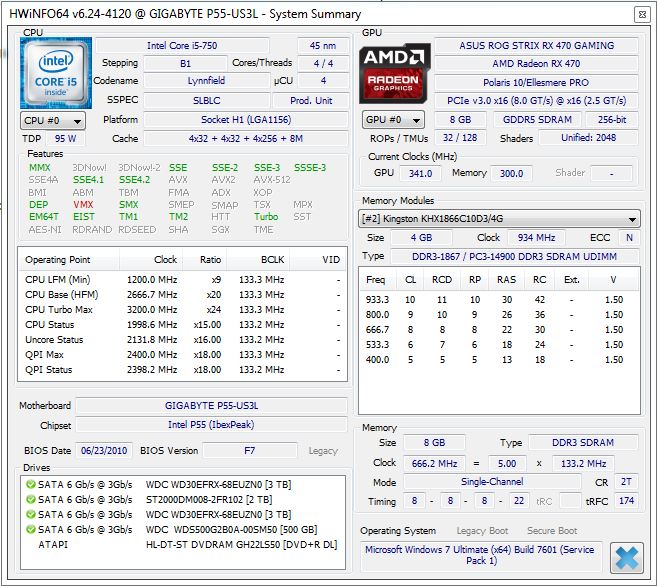Close the System Summary window
657x586 pixels.
[x=642, y=15]
